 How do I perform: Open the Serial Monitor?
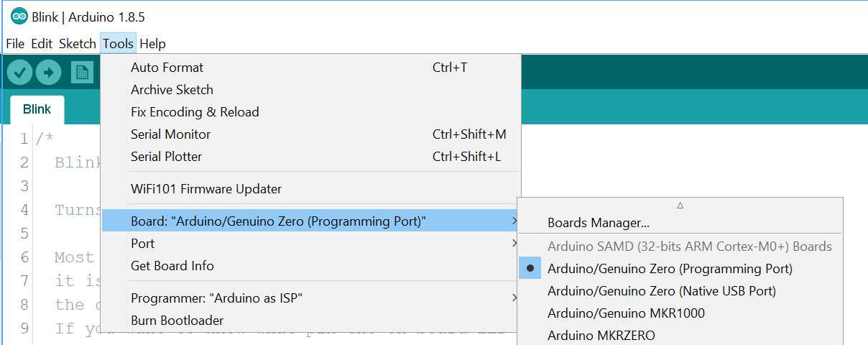[171, 134]
